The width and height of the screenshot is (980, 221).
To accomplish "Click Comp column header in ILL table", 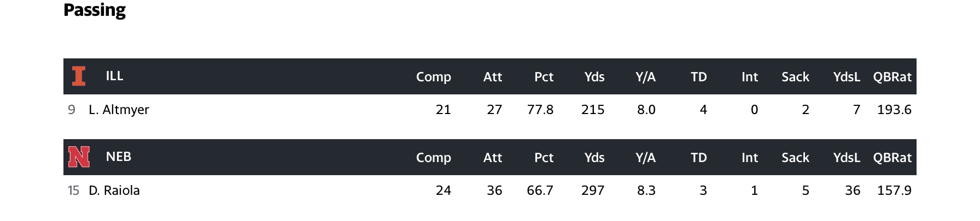I will tap(433, 77).
